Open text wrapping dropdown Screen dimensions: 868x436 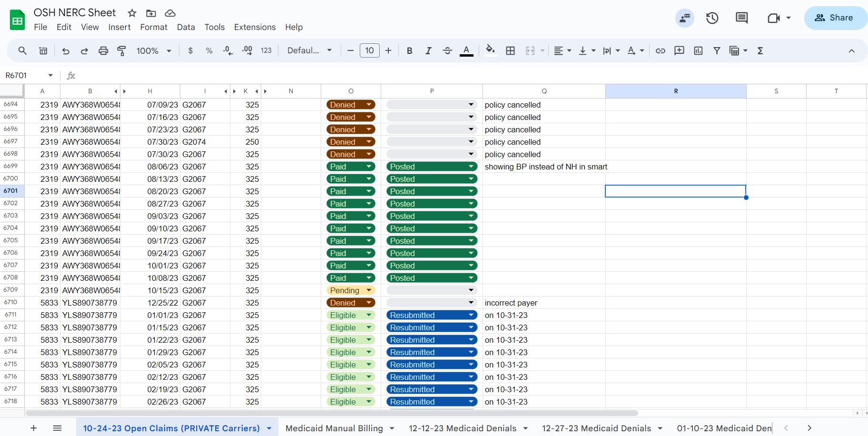(x=611, y=50)
